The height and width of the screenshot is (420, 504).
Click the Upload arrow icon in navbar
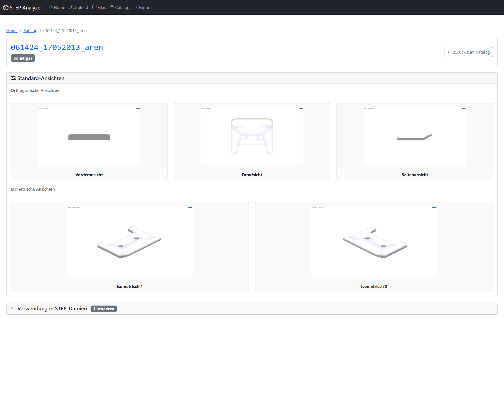[x=71, y=7]
